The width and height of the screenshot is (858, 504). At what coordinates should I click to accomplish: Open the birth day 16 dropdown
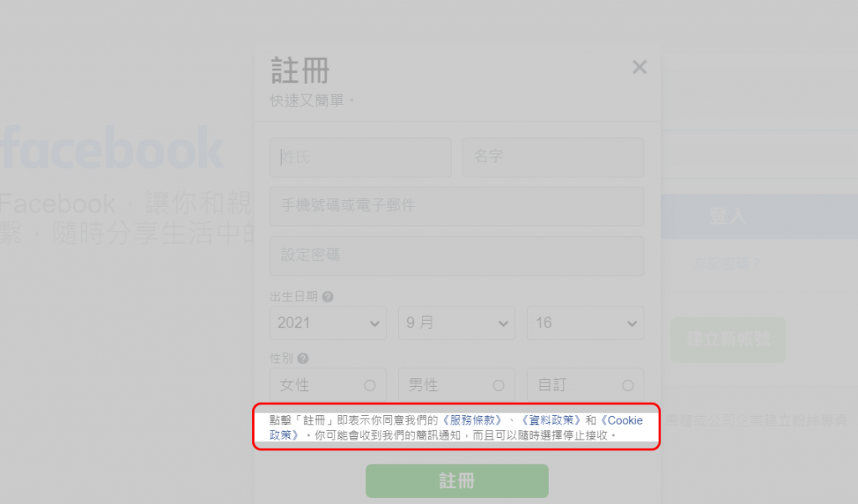point(585,323)
